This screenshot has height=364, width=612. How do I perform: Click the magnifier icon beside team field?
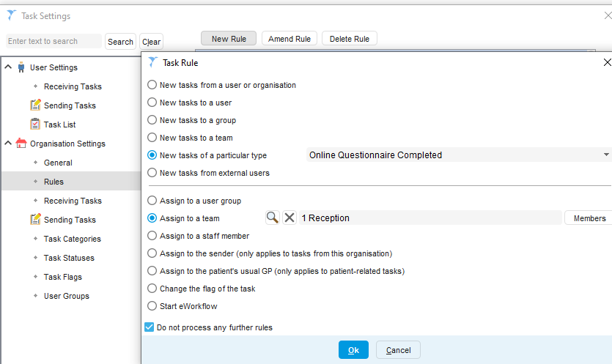(x=272, y=218)
